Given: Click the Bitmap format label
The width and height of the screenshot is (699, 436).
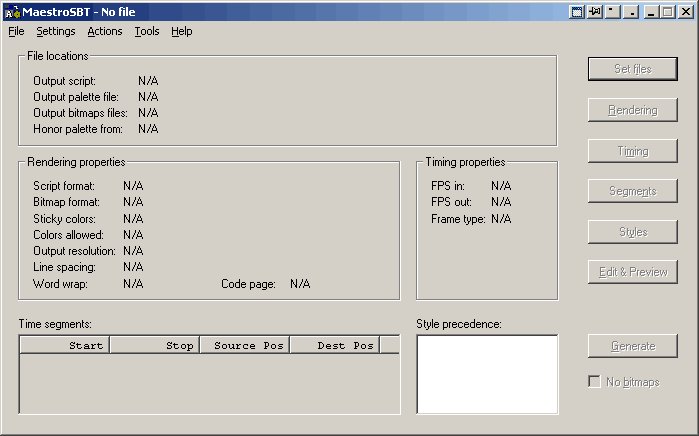Looking at the screenshot, I should click(66, 202).
